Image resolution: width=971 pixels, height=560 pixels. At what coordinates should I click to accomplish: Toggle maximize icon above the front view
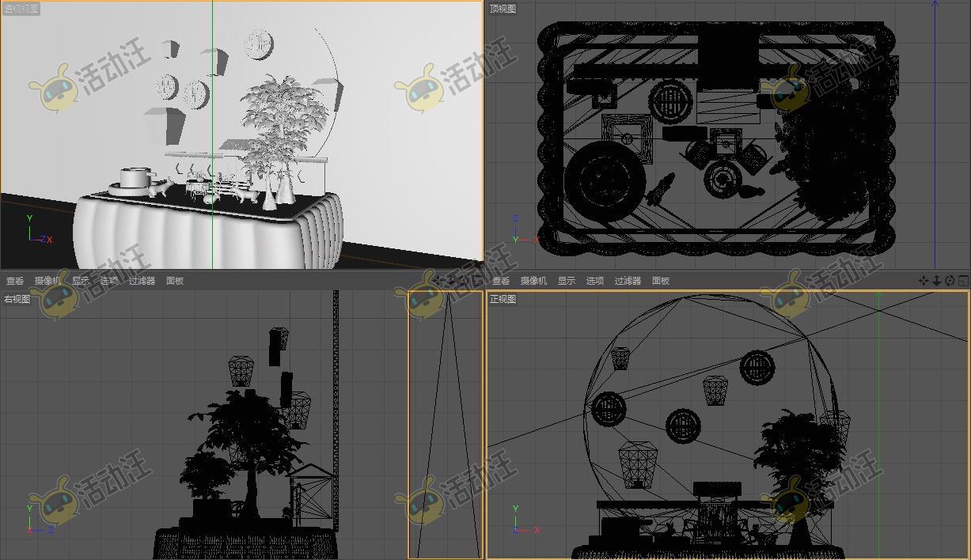coord(963,281)
